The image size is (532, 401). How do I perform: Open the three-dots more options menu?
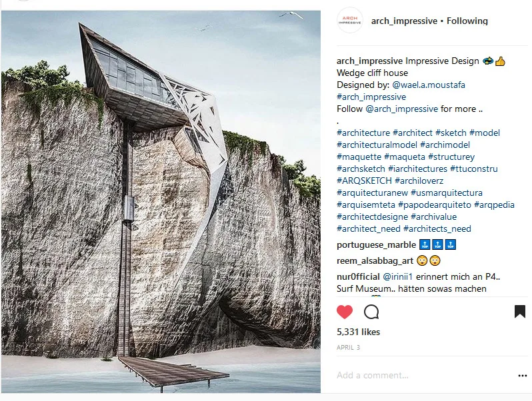click(523, 376)
